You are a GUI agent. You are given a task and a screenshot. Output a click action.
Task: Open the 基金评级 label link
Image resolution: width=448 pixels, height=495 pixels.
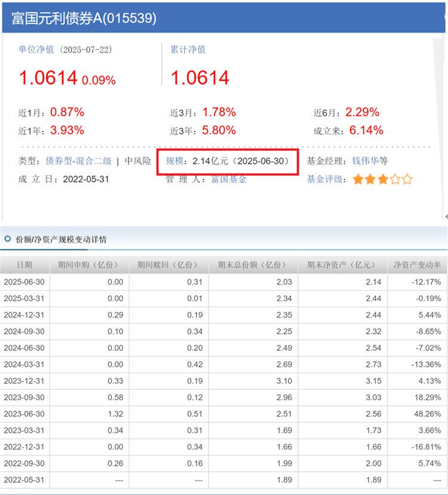pyautogui.click(x=324, y=179)
